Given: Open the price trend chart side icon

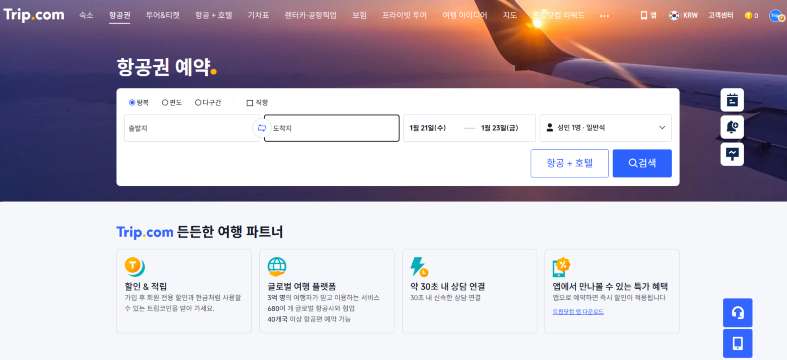Looking at the screenshot, I should click(x=732, y=154).
